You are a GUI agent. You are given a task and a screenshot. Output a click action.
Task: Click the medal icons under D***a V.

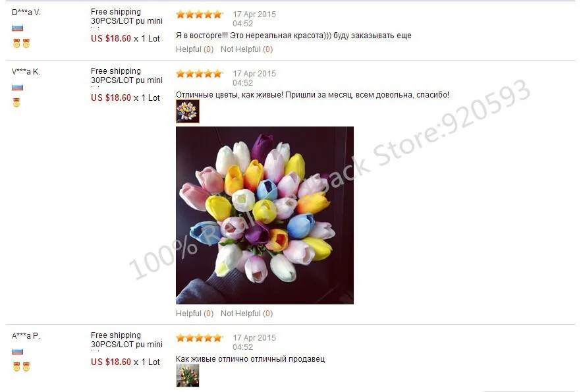pyautogui.click(x=21, y=43)
